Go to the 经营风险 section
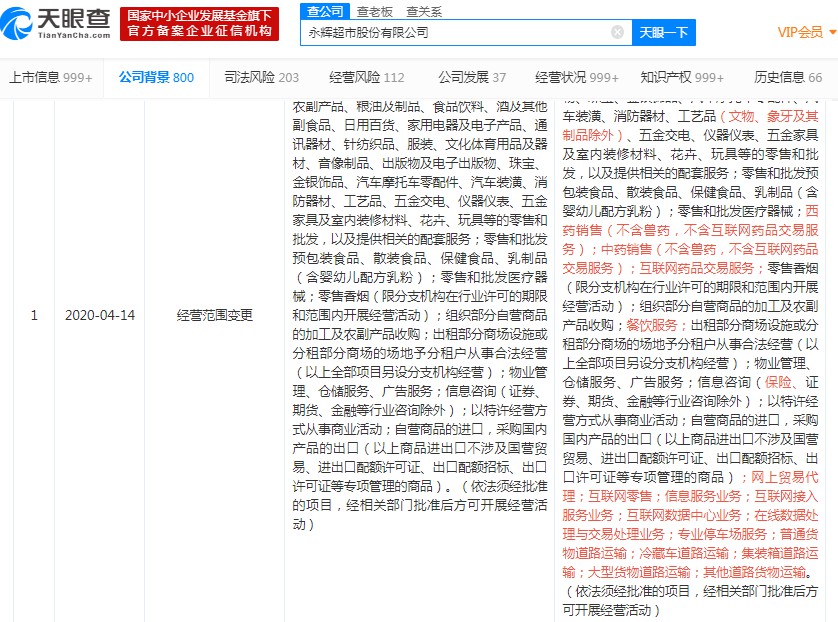 coord(367,77)
